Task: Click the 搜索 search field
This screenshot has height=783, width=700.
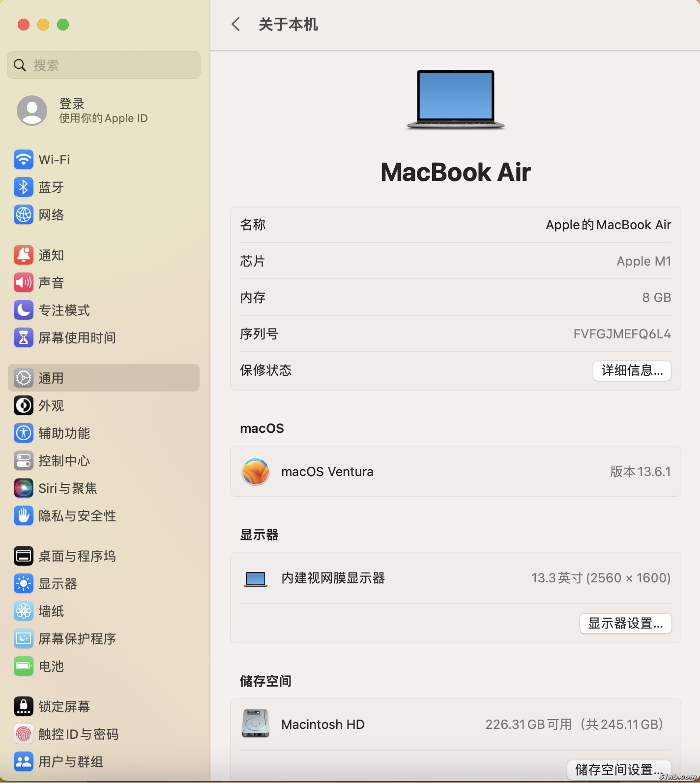Action: coord(104,65)
